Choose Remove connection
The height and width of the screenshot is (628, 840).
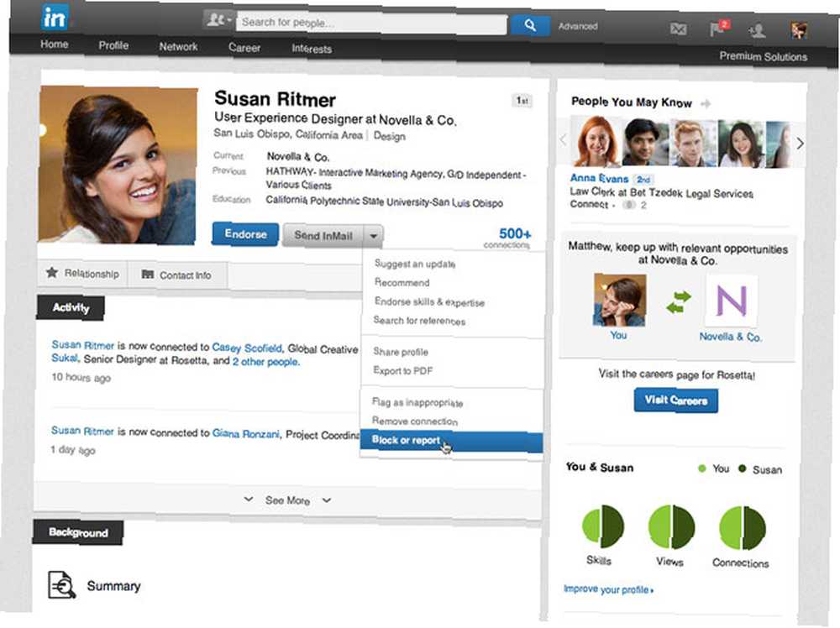415,421
